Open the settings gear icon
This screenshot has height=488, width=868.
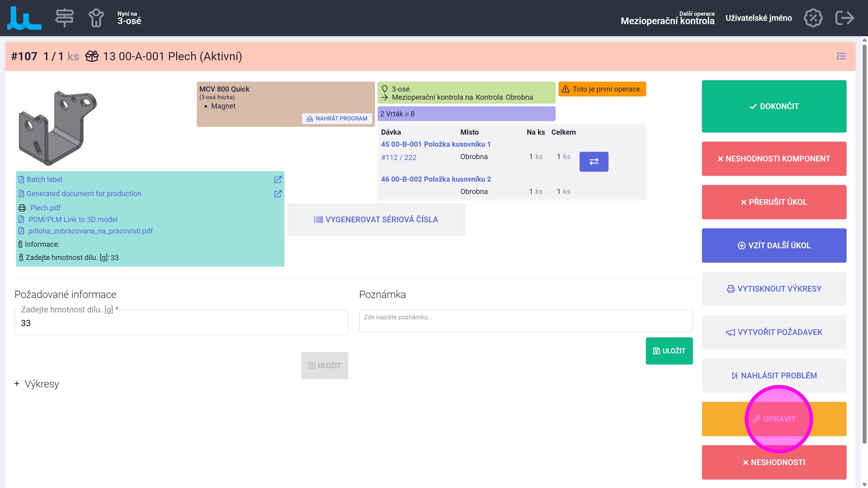(x=813, y=18)
